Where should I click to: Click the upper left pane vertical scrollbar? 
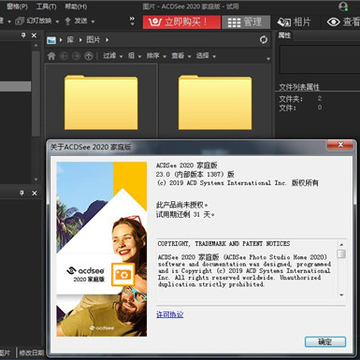tap(36, 93)
